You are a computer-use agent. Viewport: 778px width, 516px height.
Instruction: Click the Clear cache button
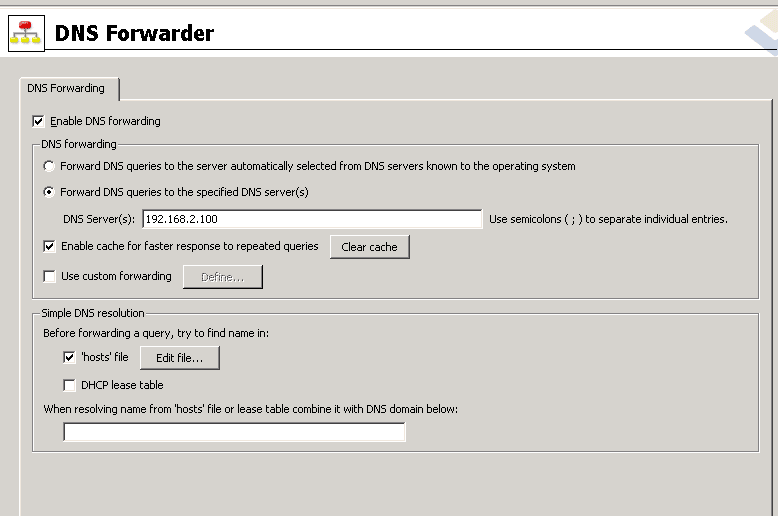[x=370, y=247]
